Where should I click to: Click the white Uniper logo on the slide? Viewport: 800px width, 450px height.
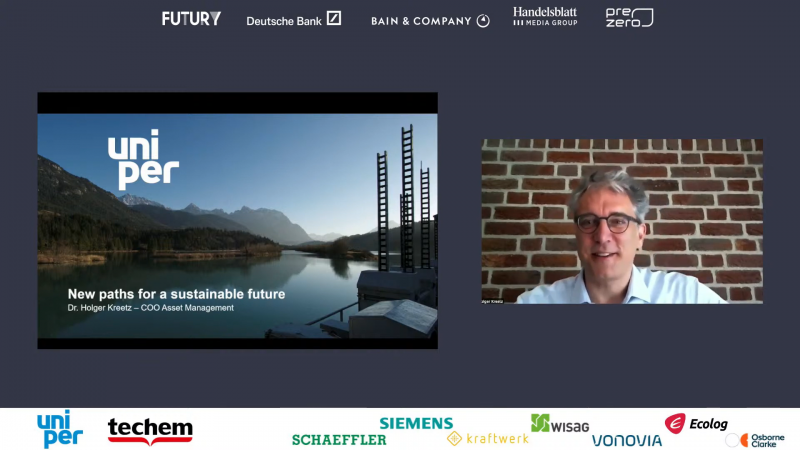(143, 159)
